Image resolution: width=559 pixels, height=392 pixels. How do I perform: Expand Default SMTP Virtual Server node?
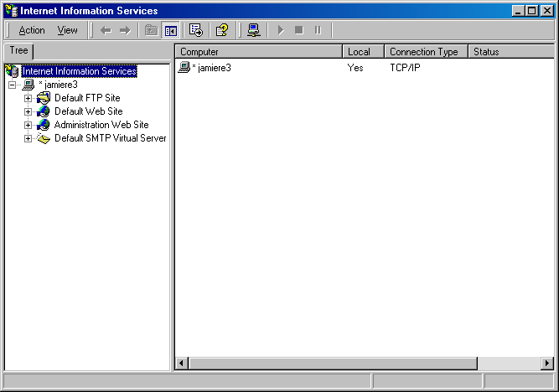(28, 139)
